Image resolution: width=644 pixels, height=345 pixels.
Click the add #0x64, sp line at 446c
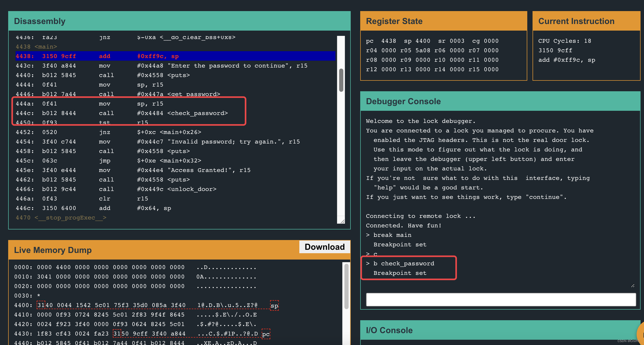click(175, 208)
